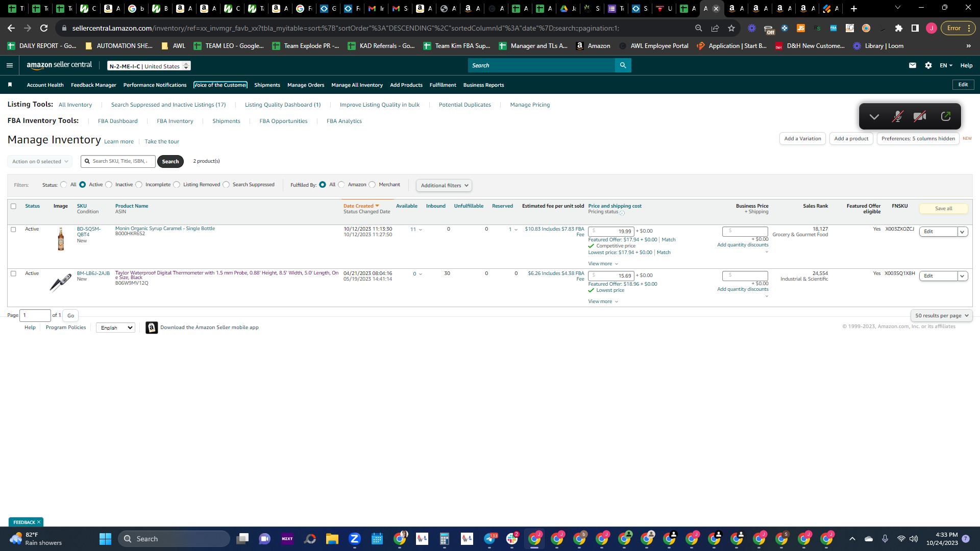The width and height of the screenshot is (980, 551).
Task: Open the browser extensions puzzle icon
Action: 898,28
